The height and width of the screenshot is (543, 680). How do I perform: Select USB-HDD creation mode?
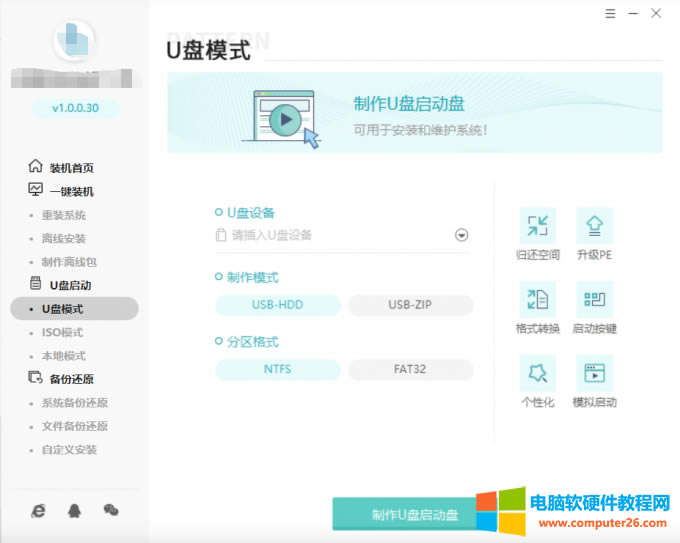pyautogui.click(x=278, y=305)
